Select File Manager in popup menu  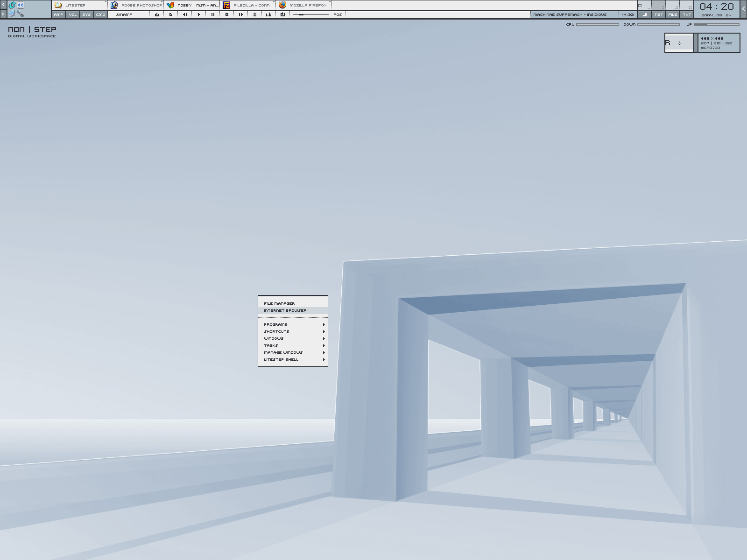pyautogui.click(x=279, y=303)
